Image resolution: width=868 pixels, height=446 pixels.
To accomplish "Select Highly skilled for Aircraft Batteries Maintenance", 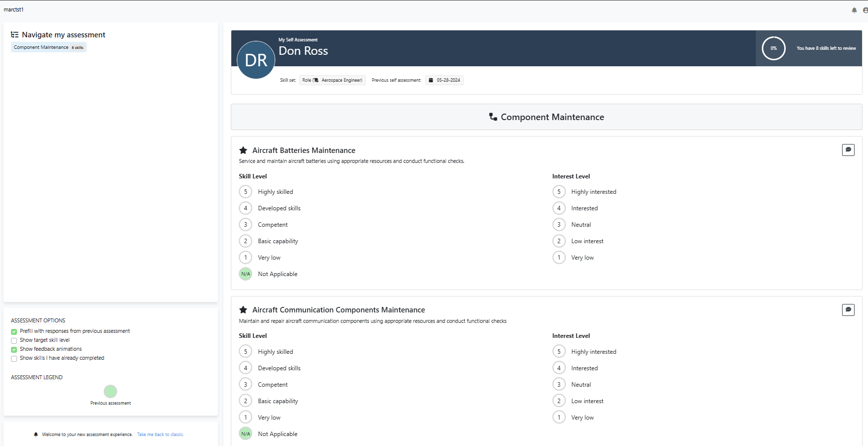I will (x=245, y=192).
